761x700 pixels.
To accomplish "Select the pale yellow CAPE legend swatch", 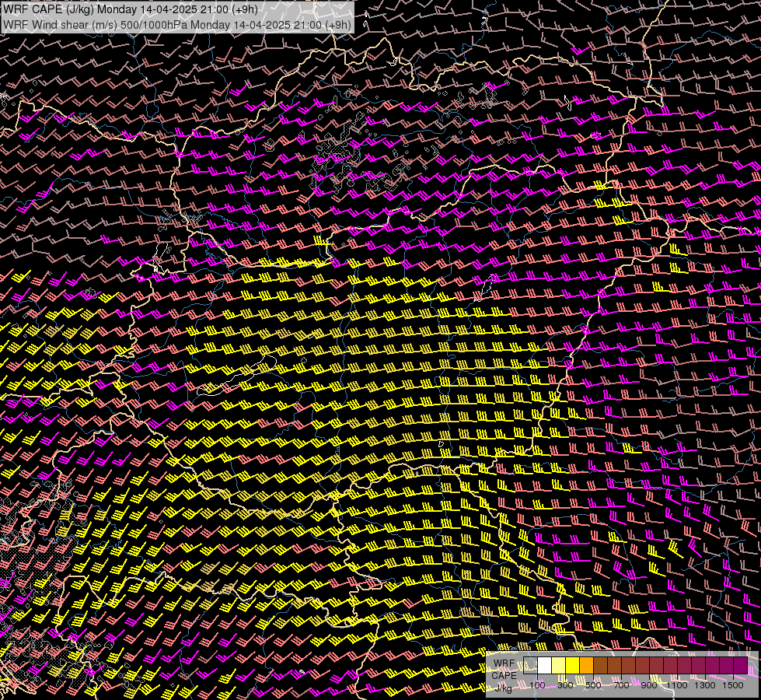I will (x=559, y=665).
